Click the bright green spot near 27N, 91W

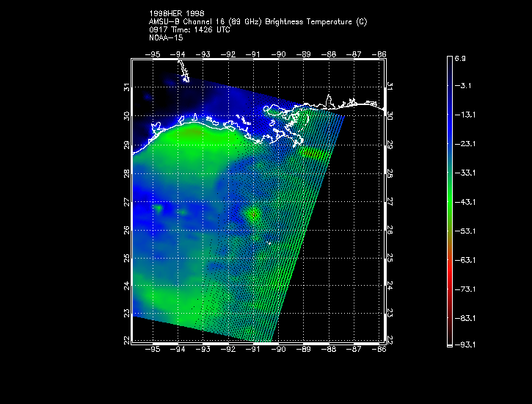pos(254,214)
